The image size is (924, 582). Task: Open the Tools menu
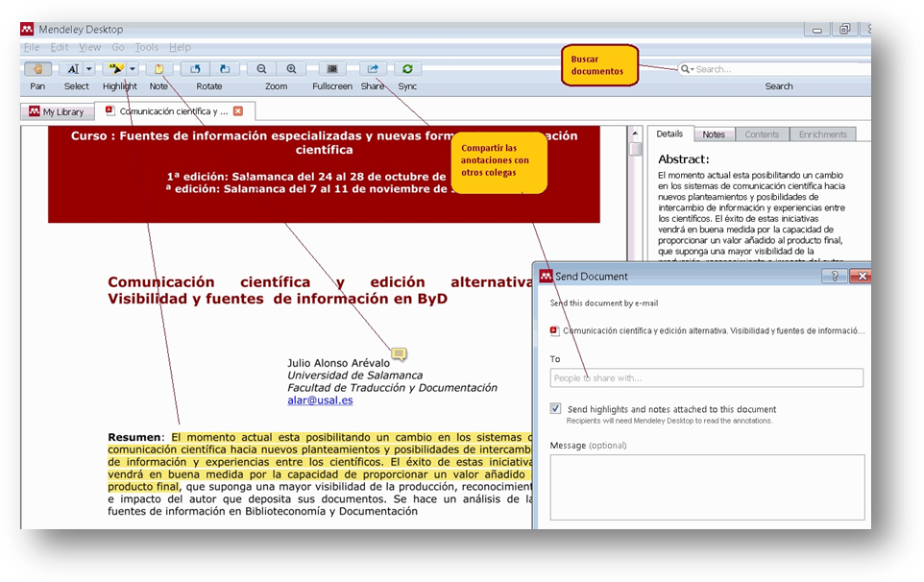146,47
